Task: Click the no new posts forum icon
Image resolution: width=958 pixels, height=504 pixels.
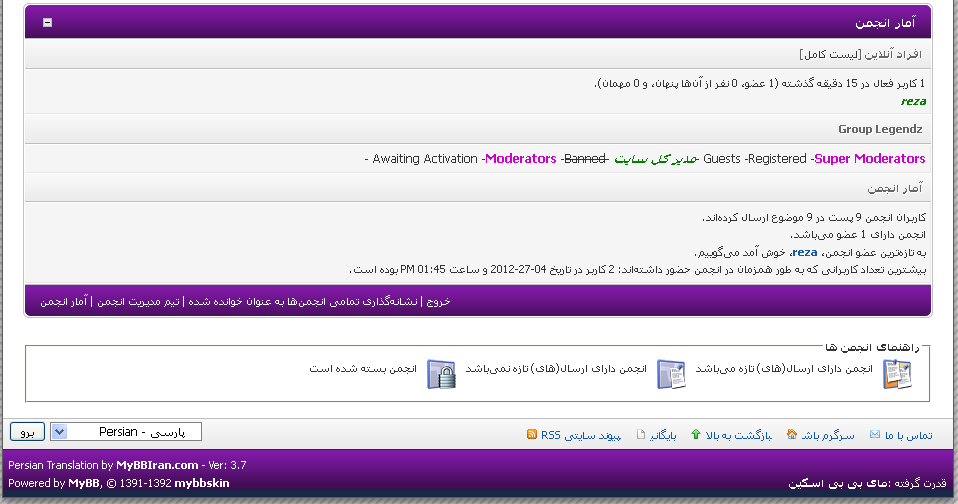Action: [x=671, y=374]
